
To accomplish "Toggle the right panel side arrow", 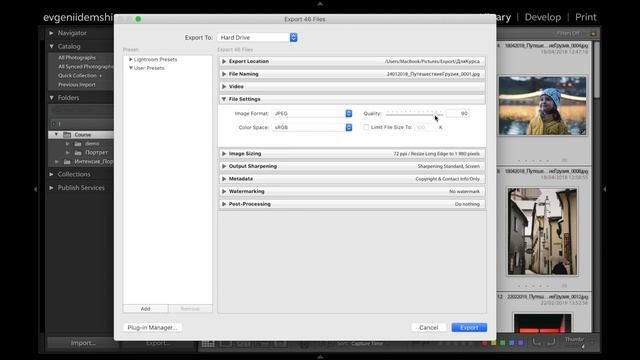I will (604, 189).
